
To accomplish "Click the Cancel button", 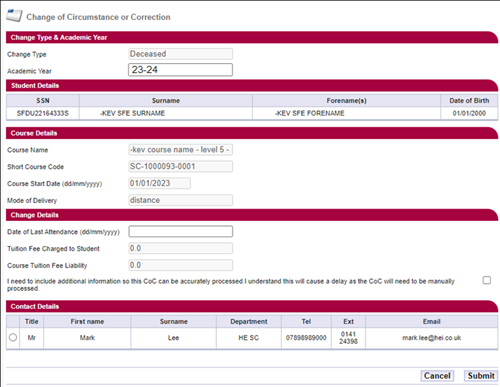I will click(x=437, y=376).
